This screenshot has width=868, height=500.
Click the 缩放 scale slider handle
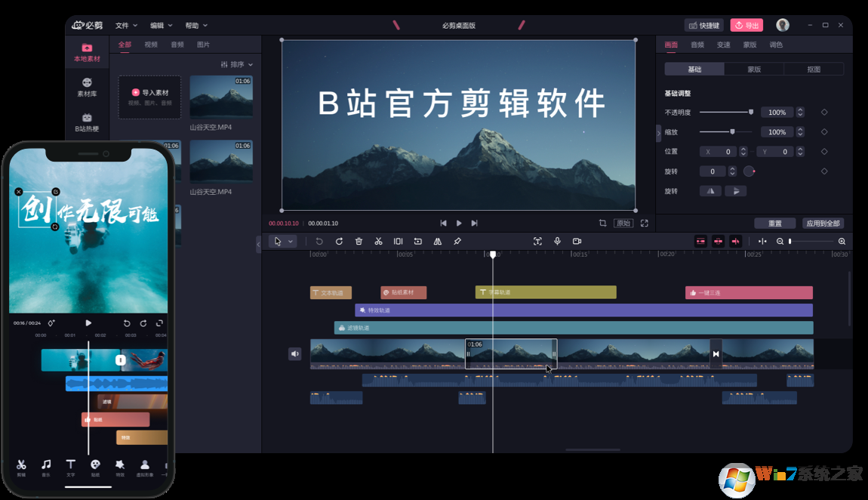[732, 131]
